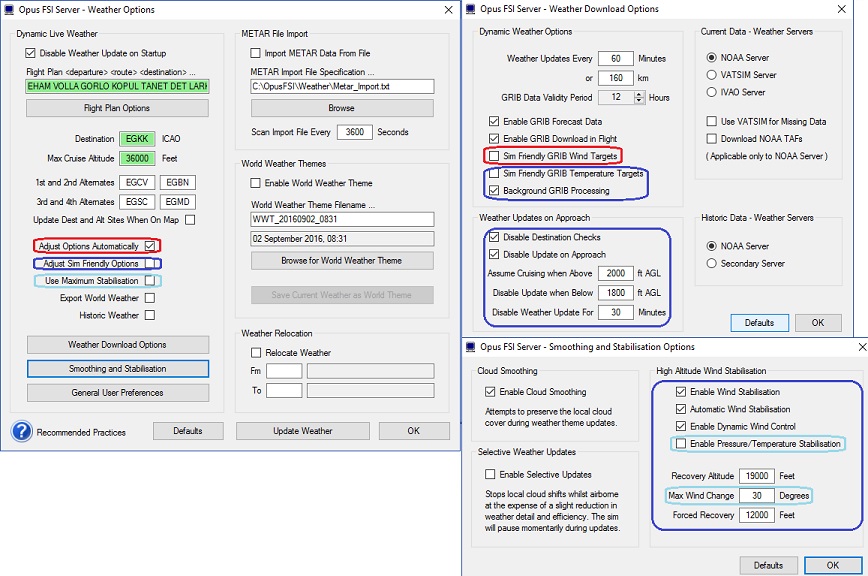Click Weather Updates Every minutes field
This screenshot has width=868, height=576.
616,58
